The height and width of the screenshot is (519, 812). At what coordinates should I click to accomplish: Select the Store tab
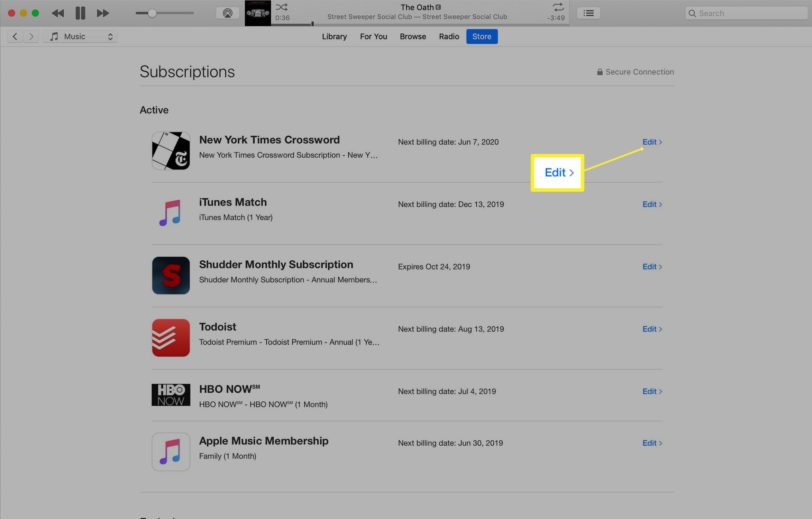pyautogui.click(x=481, y=36)
